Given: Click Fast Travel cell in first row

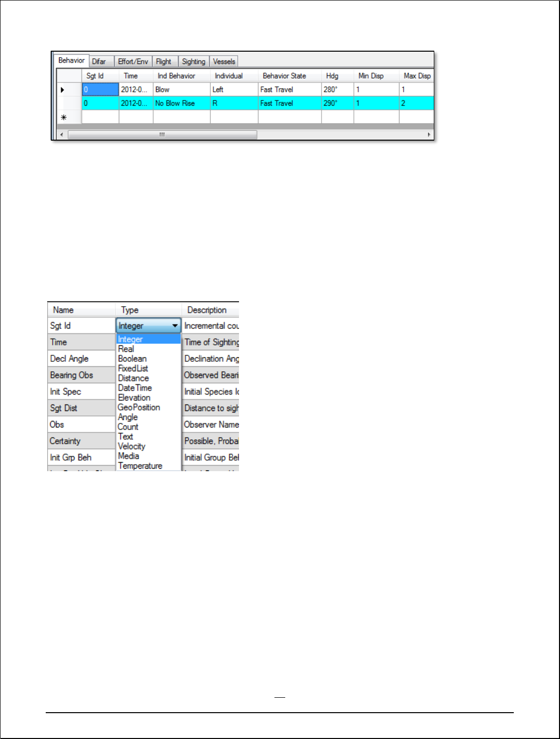Looking at the screenshot, I should click(290, 89).
